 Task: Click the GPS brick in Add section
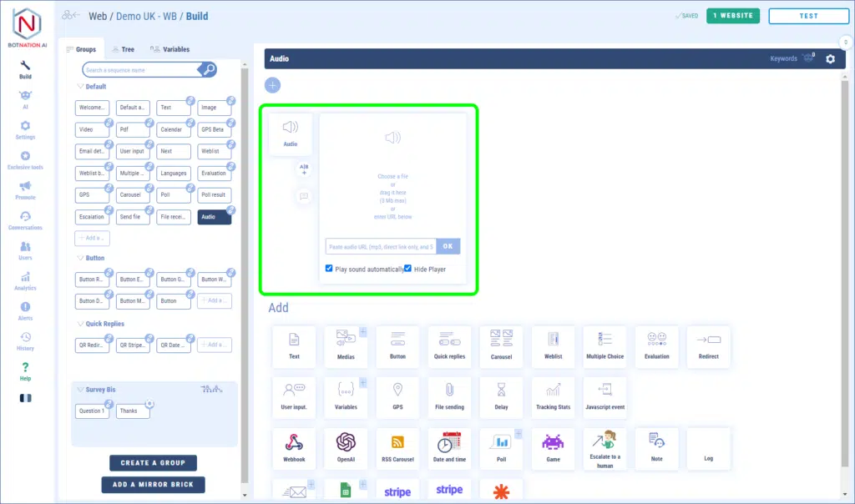point(397,397)
